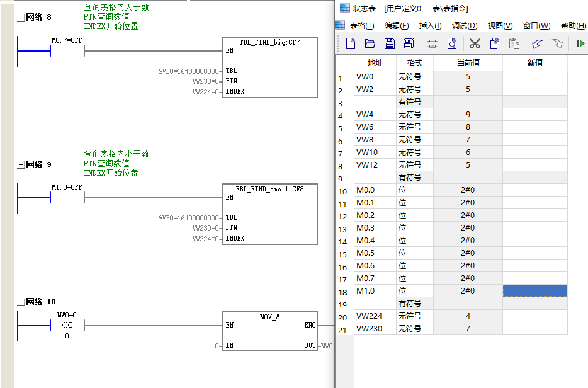Screen dimensions: 588x388
Task: Collapse network 10 using its minus box
Action: pos(21,302)
